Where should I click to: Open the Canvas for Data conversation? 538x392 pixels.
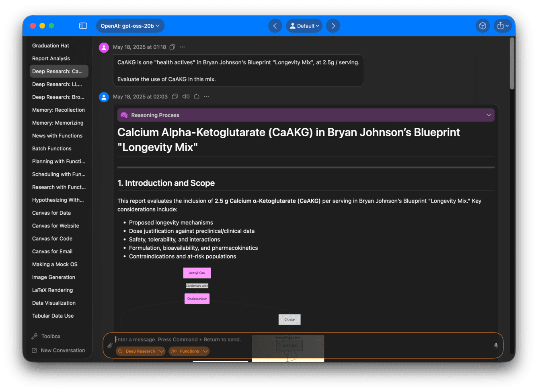click(x=59, y=213)
